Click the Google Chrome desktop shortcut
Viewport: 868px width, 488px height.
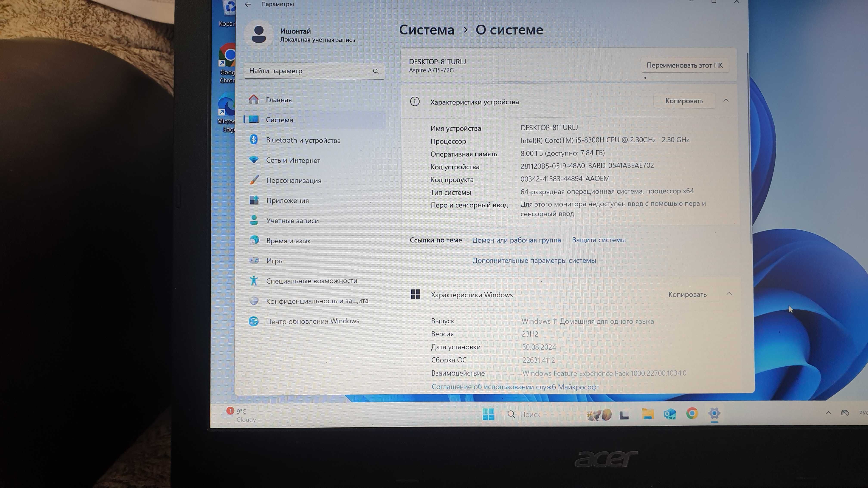pos(228,63)
